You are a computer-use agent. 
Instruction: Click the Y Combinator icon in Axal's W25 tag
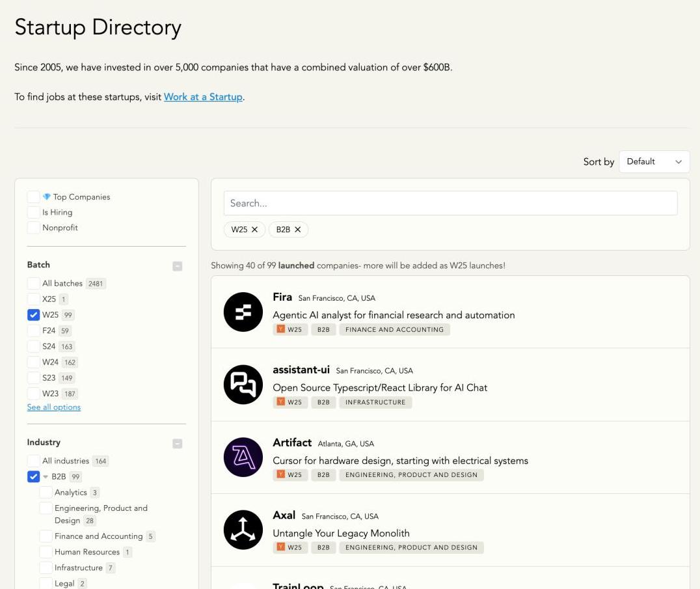(x=281, y=547)
